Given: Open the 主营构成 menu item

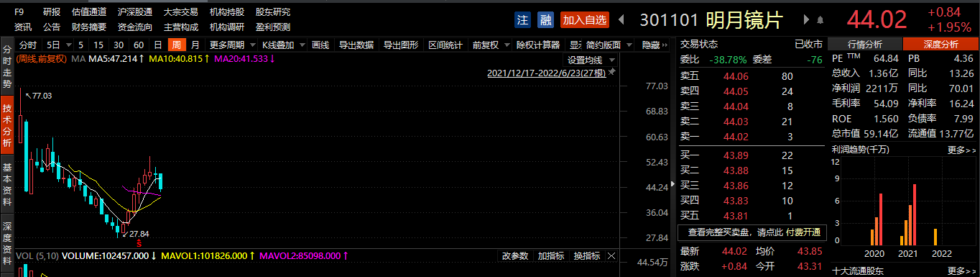Looking at the screenshot, I should 180,27.
